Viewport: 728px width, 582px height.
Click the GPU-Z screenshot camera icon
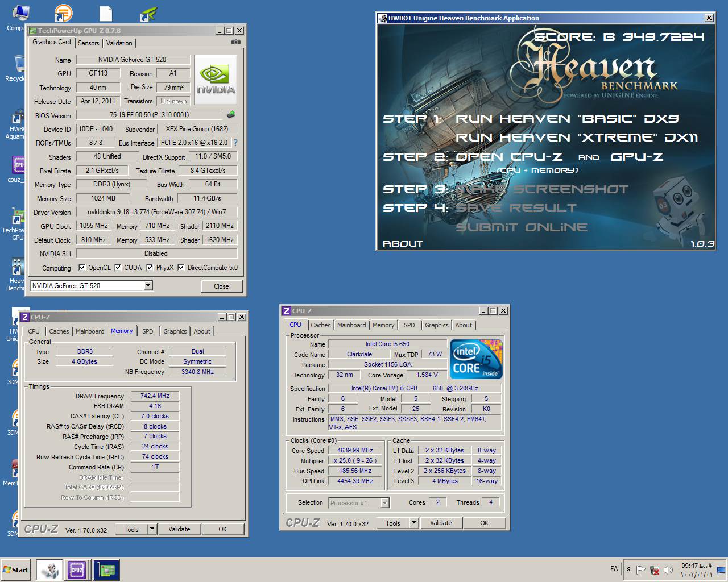click(x=236, y=42)
